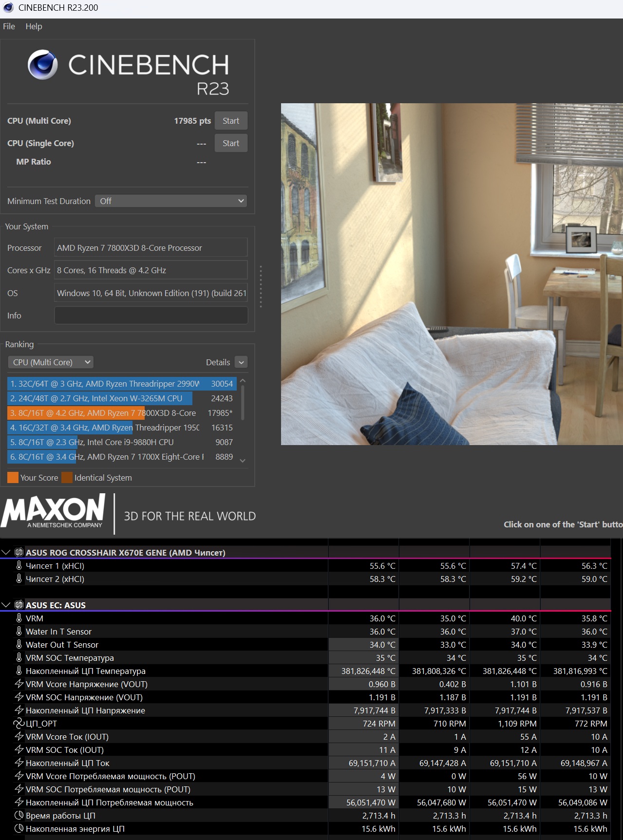The image size is (623, 840).
Task: Click the MAXON logo
Action: point(53,511)
